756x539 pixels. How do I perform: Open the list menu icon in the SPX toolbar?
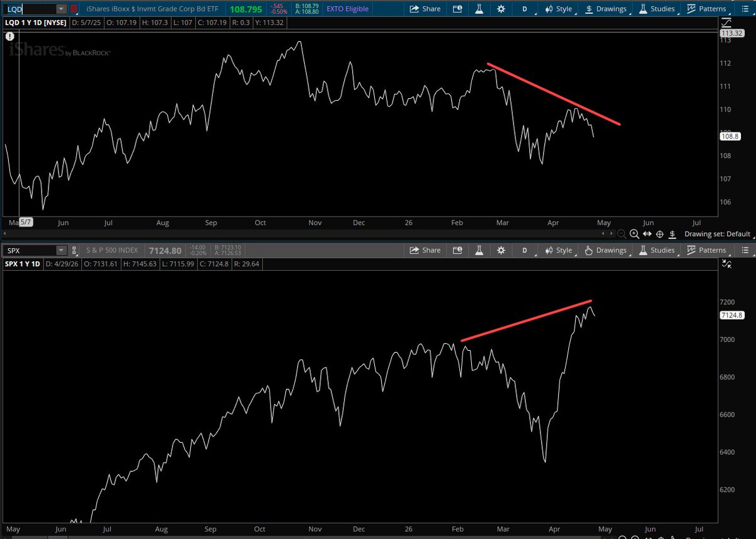[x=744, y=250]
